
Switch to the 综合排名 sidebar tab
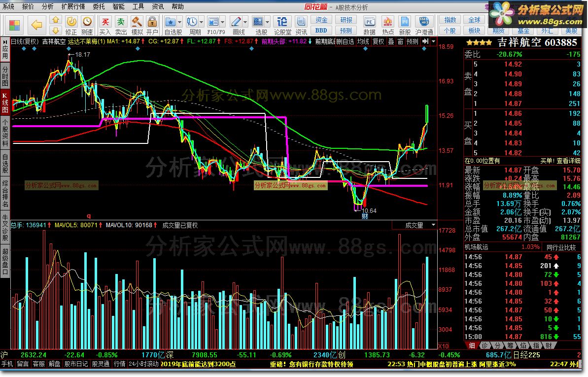[x=5, y=194]
